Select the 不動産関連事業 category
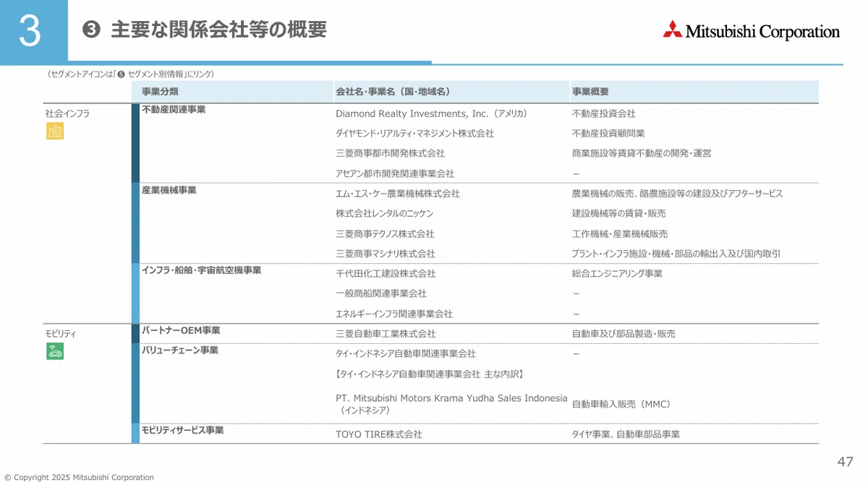The image size is (868, 482). 174,110
